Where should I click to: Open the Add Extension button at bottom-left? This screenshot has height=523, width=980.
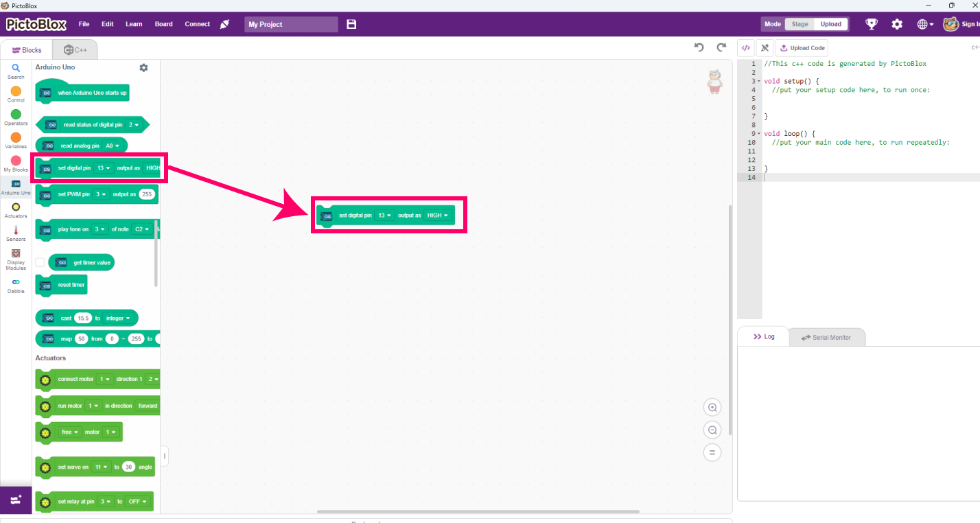tap(16, 500)
